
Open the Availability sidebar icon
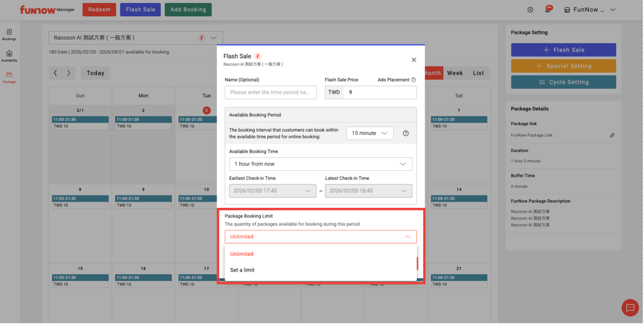(x=9, y=56)
